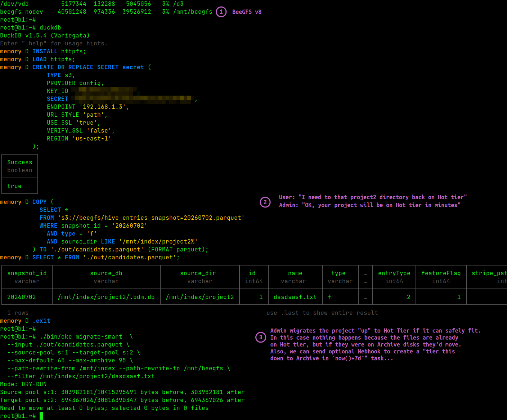Select the USE_SSL 'true' setting
Viewport: 507px width, 420px height.
tap(74, 123)
